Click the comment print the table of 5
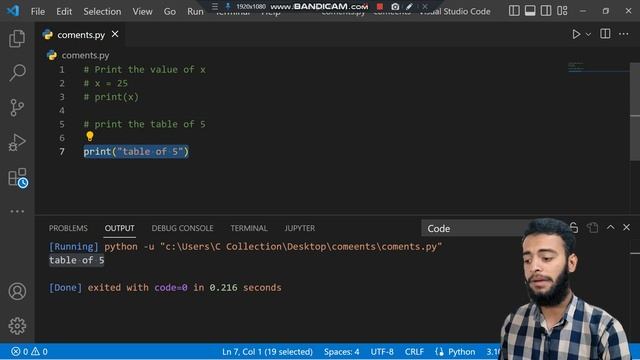The width and height of the screenshot is (640, 360). (144, 124)
